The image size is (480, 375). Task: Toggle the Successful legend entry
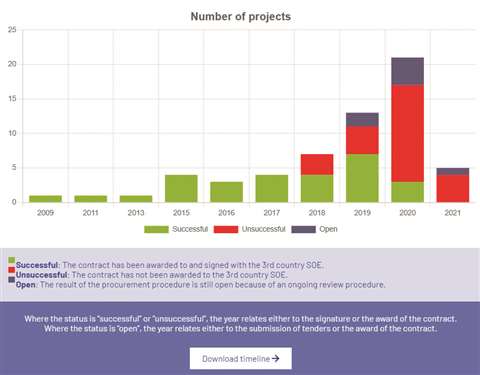pyautogui.click(x=176, y=229)
